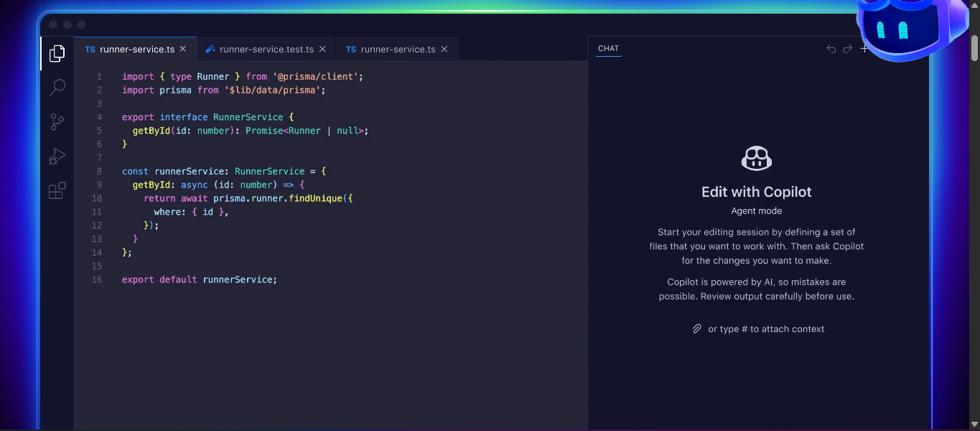Undo the last Copilot chat edit
This screenshot has height=431, width=980.
[831, 49]
